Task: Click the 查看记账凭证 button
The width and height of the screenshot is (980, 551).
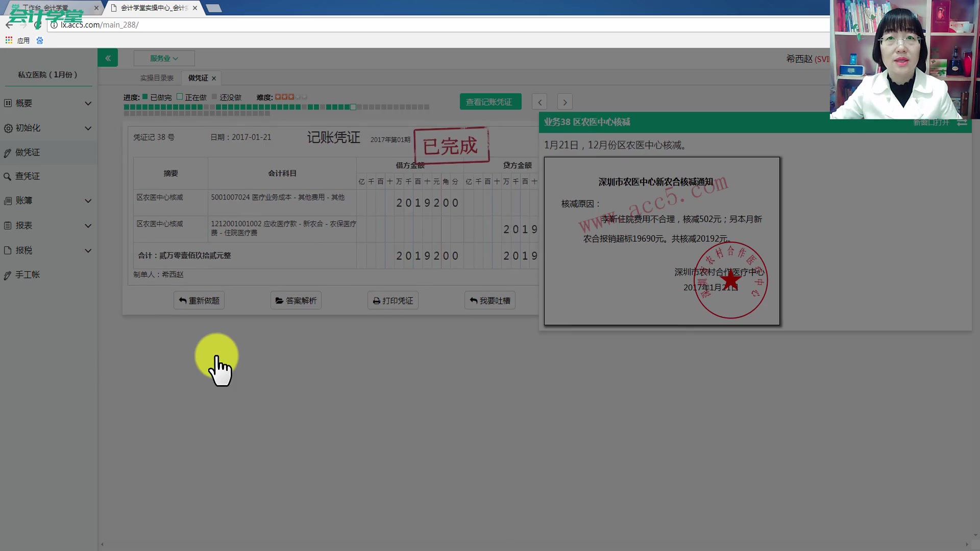Action: [490, 102]
